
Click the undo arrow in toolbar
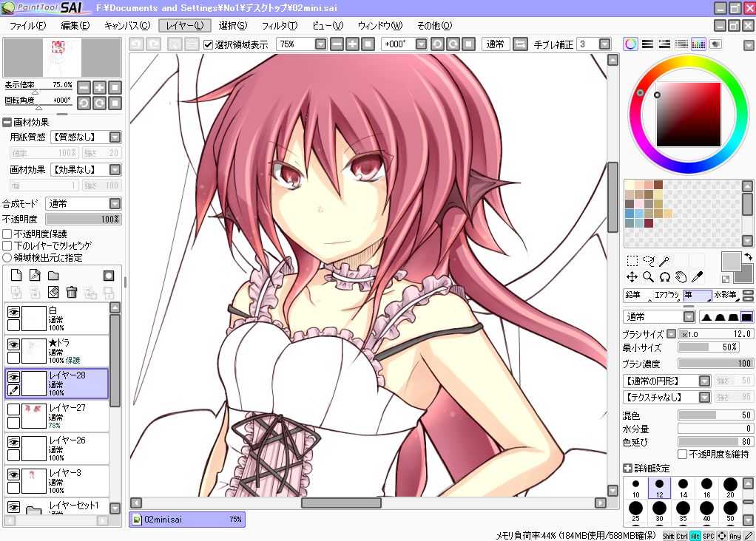point(136,44)
